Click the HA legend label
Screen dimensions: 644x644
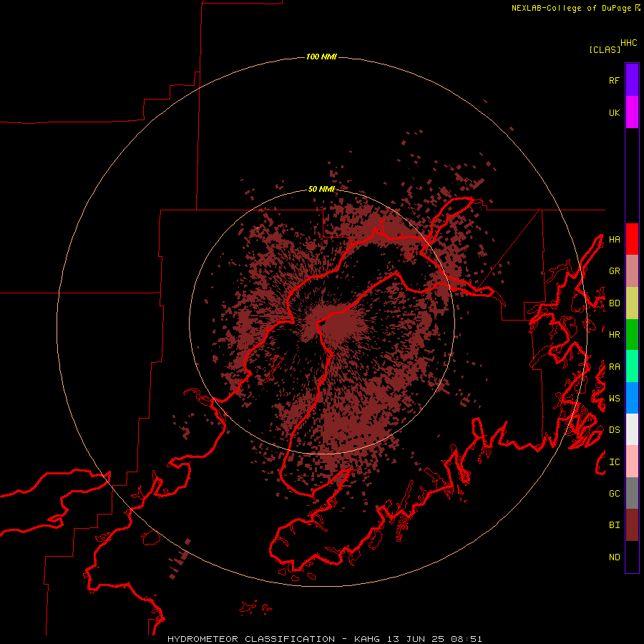click(614, 240)
